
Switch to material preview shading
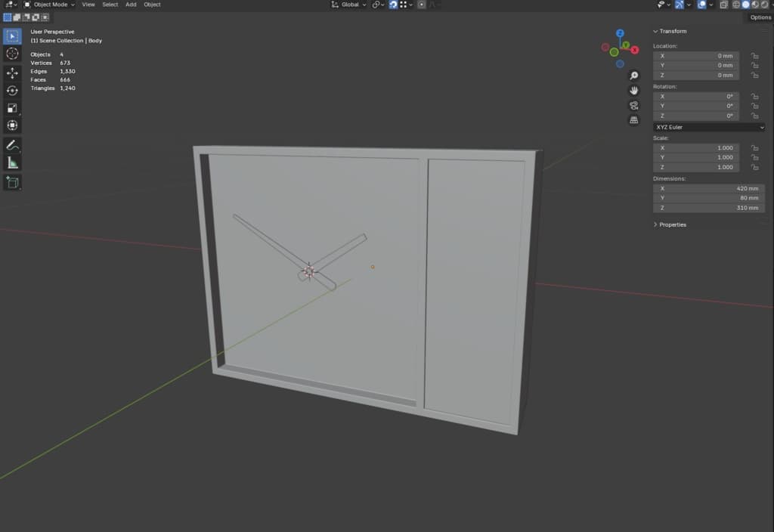tap(755, 5)
